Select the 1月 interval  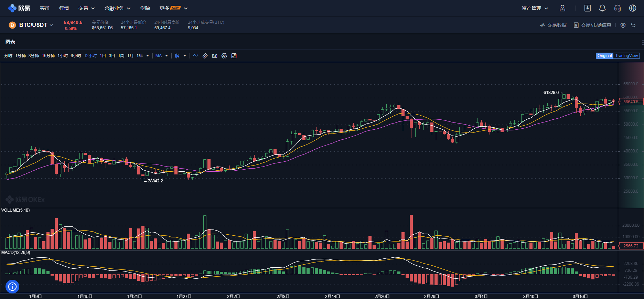tap(130, 56)
